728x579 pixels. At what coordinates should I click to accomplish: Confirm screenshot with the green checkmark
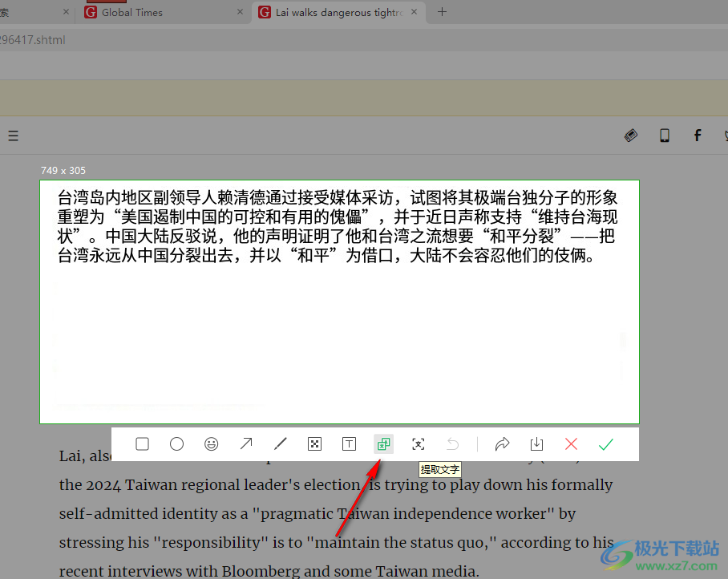606,443
